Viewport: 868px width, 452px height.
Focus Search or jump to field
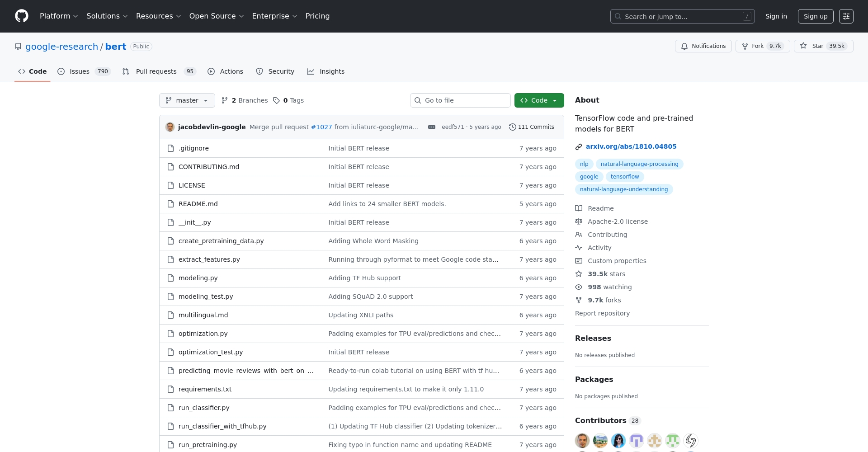click(x=682, y=16)
